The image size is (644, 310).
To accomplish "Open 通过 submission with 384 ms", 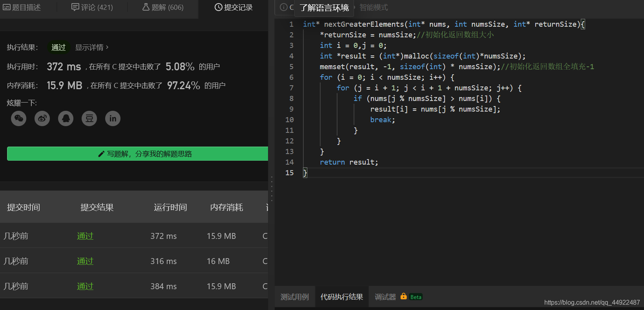I will click(85, 286).
